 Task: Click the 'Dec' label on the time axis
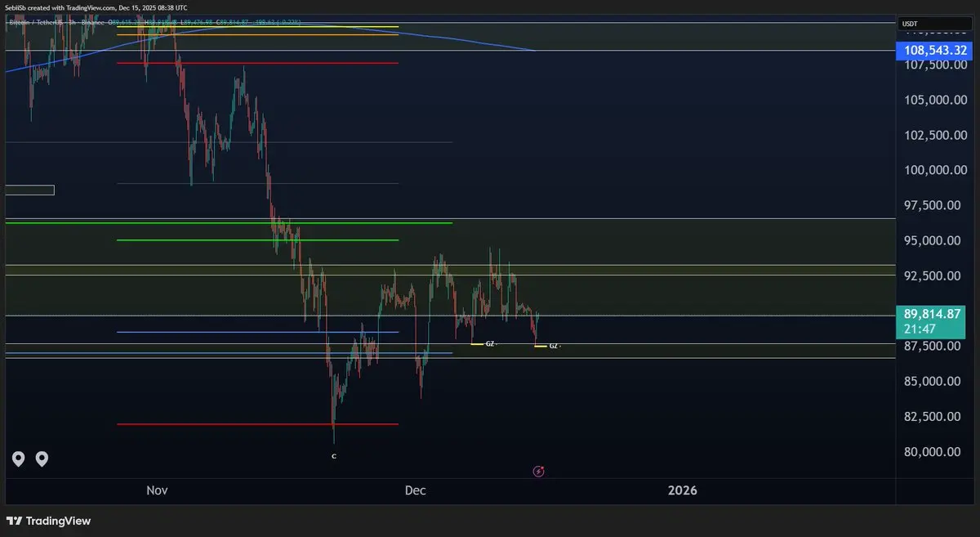(x=415, y=490)
